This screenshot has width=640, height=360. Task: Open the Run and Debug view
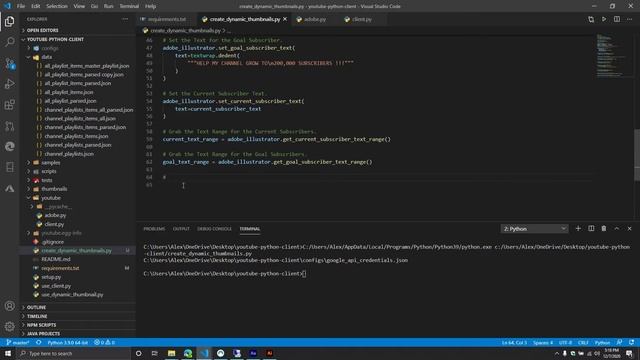point(10,84)
